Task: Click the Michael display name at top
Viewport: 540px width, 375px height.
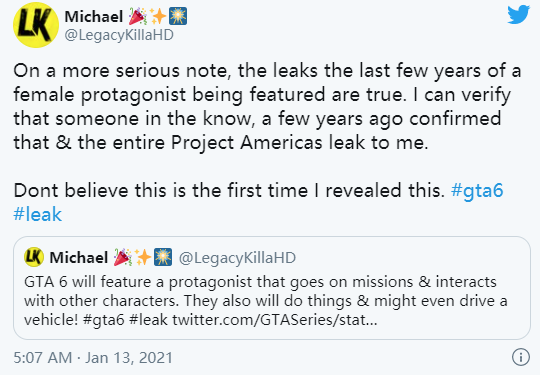Action: tap(94, 17)
